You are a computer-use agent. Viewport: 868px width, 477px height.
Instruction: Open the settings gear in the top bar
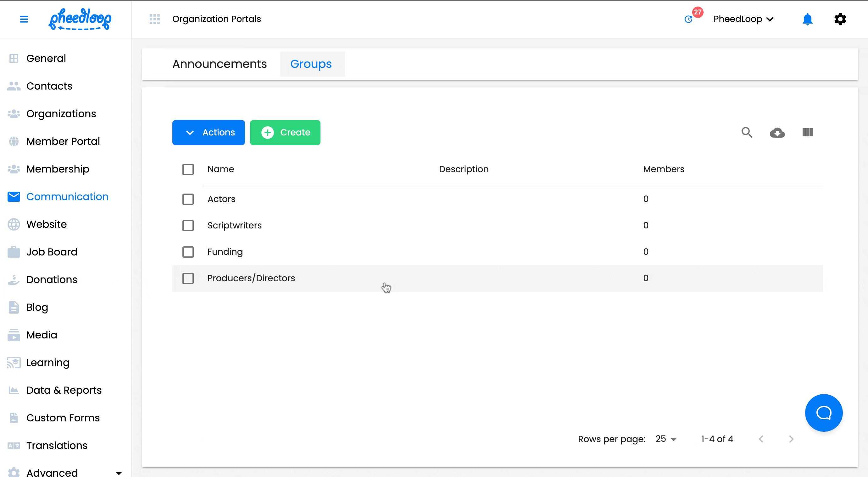coord(840,19)
